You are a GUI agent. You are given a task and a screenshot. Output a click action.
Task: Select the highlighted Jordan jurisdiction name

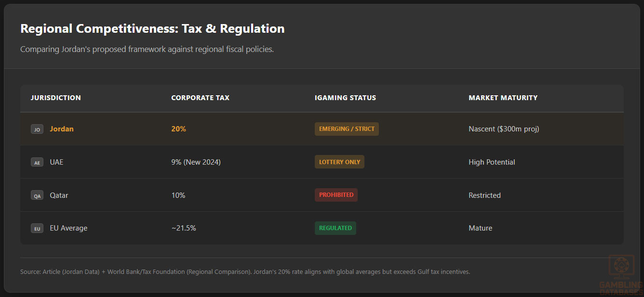click(62, 129)
